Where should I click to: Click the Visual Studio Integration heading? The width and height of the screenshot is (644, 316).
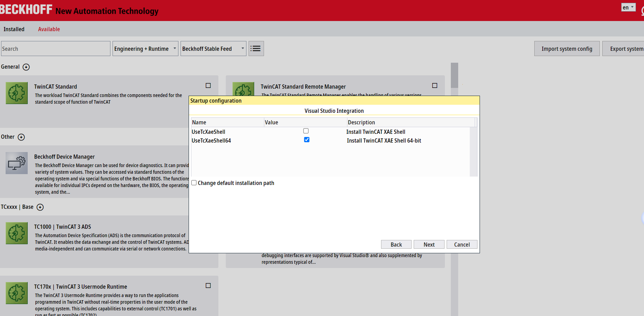tap(334, 111)
